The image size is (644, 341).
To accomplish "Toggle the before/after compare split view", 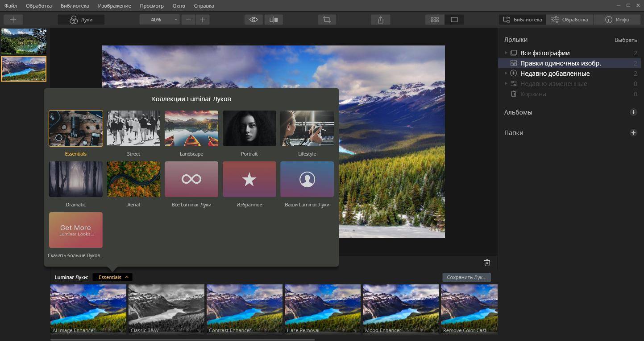I will click(274, 20).
